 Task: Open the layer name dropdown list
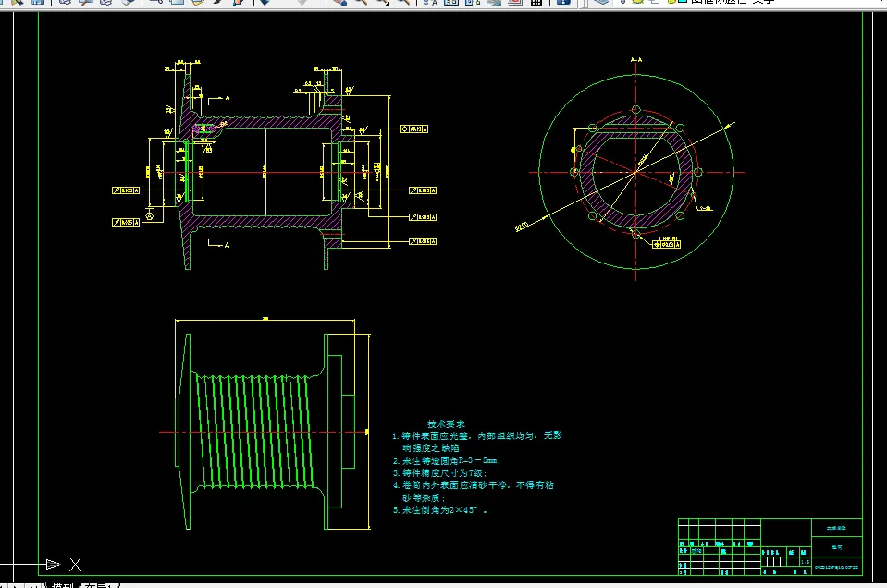click(x=740, y=2)
